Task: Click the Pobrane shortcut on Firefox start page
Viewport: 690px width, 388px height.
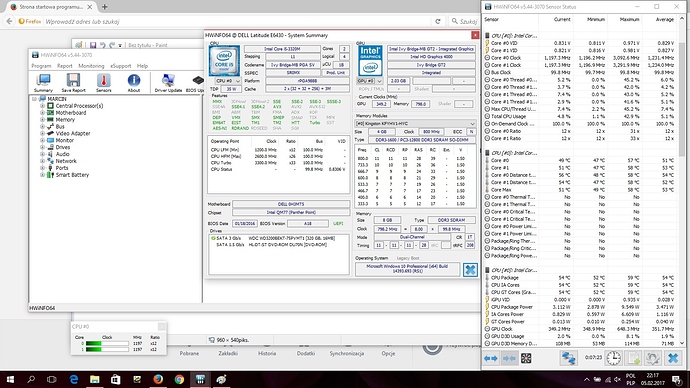Action: click(x=189, y=353)
